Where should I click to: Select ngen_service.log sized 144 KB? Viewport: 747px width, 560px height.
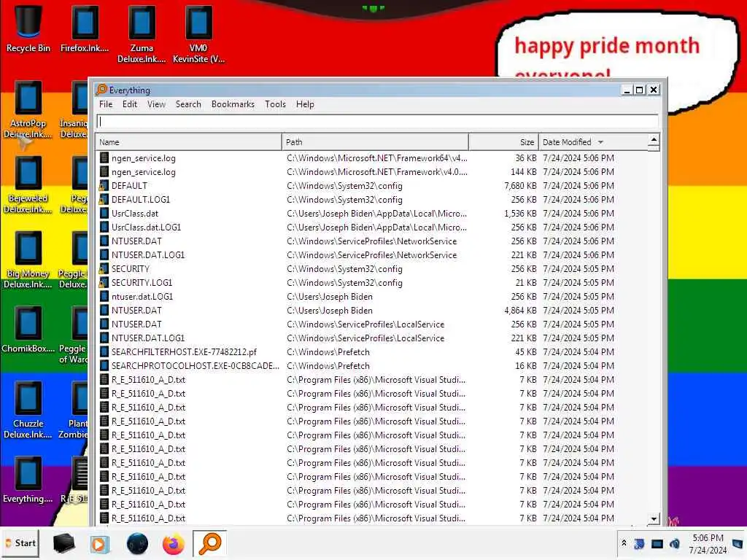[x=371, y=172]
